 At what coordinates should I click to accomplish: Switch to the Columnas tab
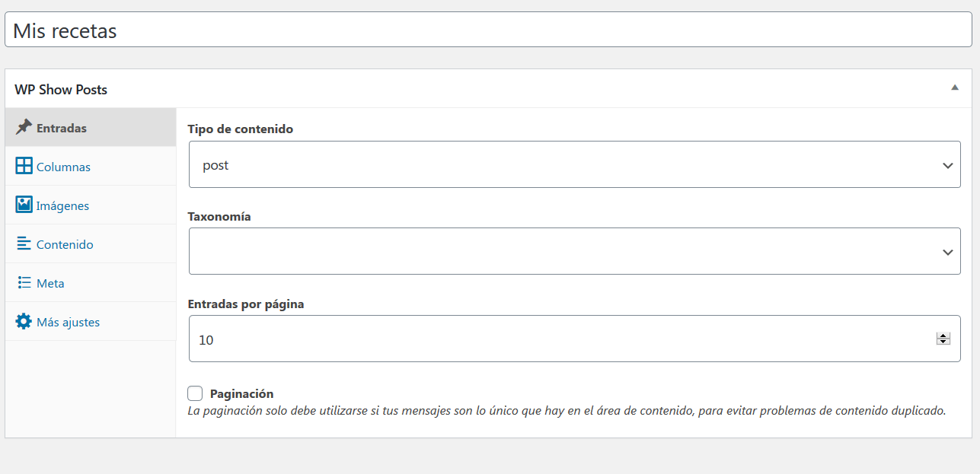pos(91,167)
